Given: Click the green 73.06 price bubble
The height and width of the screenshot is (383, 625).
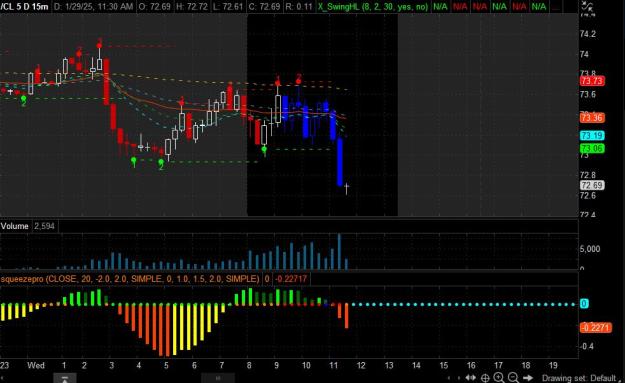Looking at the screenshot, I should (x=592, y=149).
